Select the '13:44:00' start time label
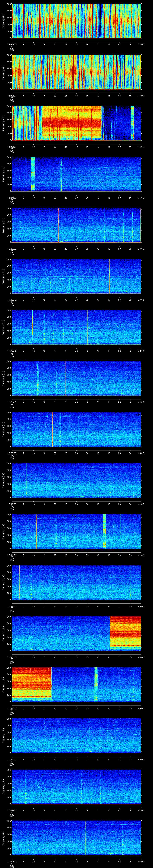 point(12,708)
